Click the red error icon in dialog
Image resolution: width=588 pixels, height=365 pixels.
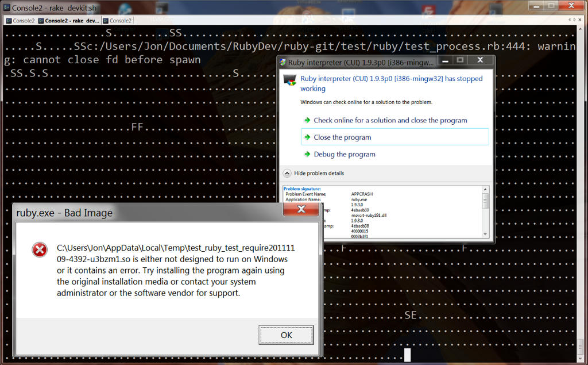[40, 249]
